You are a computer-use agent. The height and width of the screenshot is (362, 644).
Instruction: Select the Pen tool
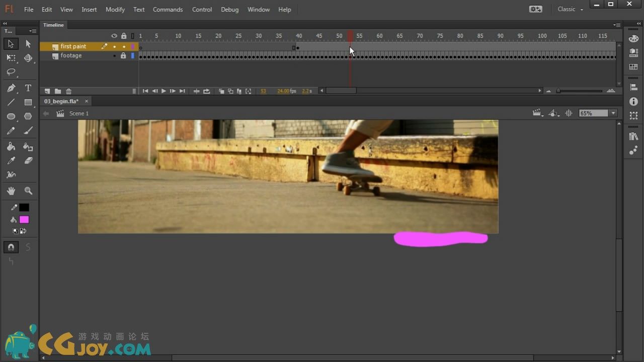click(x=11, y=88)
